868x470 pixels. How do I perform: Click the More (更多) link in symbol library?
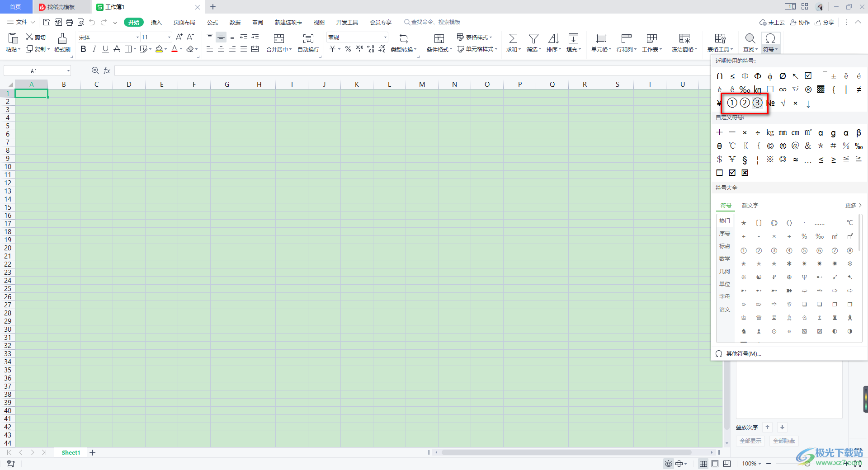coord(854,205)
